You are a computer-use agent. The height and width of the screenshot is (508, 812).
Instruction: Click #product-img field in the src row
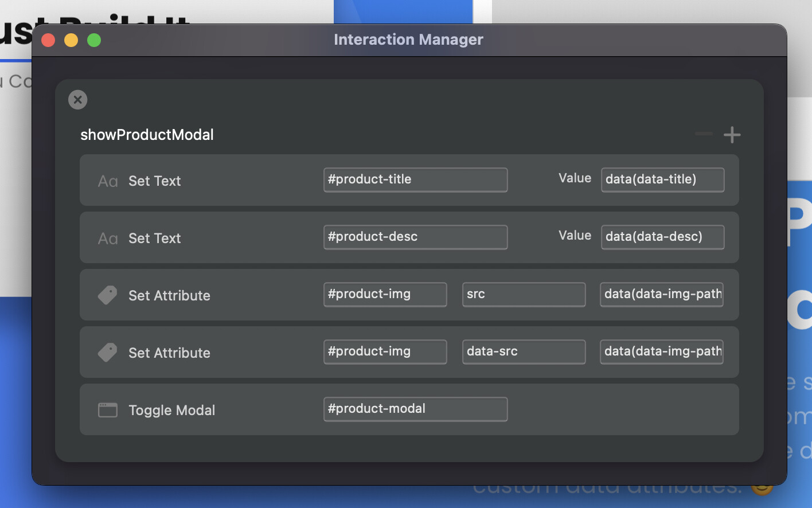pos(385,294)
